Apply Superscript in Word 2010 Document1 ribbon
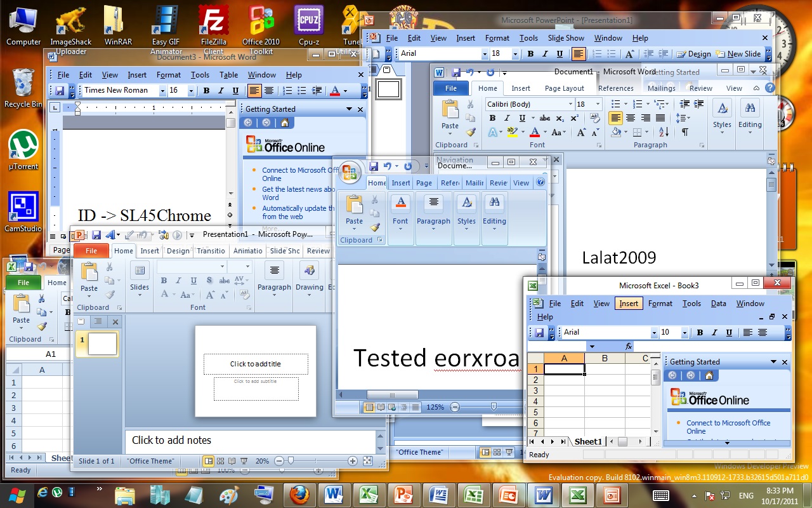The image size is (812, 508). click(x=574, y=118)
